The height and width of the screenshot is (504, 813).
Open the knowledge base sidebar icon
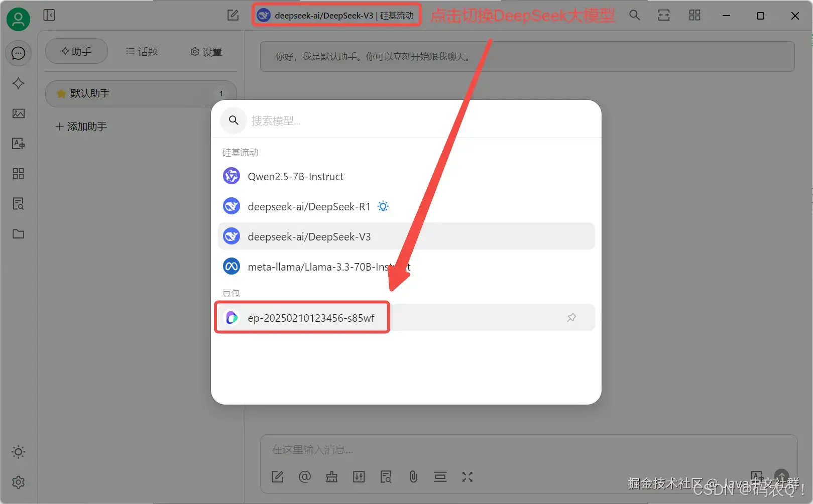19,204
